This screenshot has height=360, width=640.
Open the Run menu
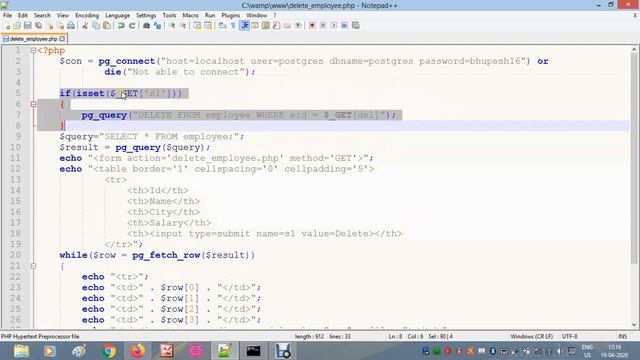coord(210,15)
